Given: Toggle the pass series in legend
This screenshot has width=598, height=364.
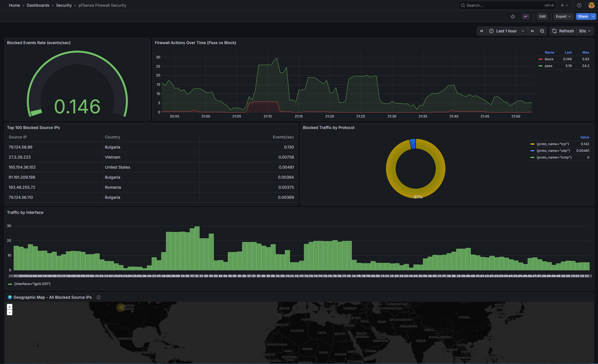Looking at the screenshot, I should click(x=548, y=66).
